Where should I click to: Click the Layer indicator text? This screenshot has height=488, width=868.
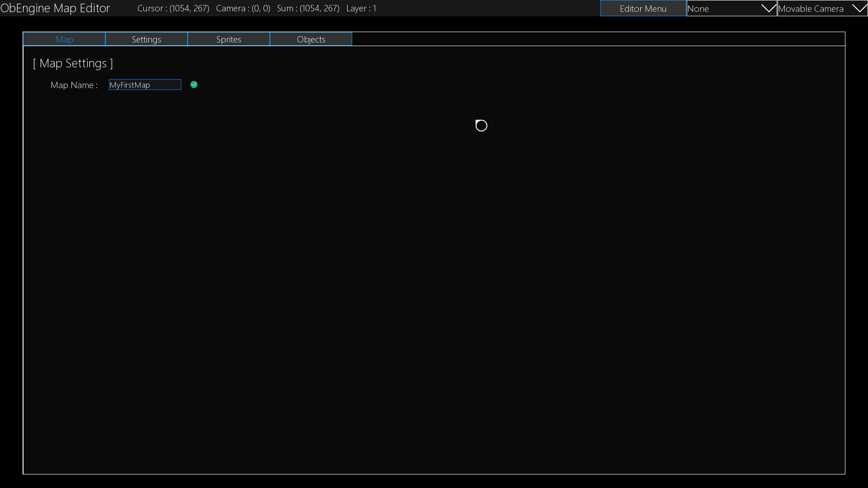click(x=361, y=8)
